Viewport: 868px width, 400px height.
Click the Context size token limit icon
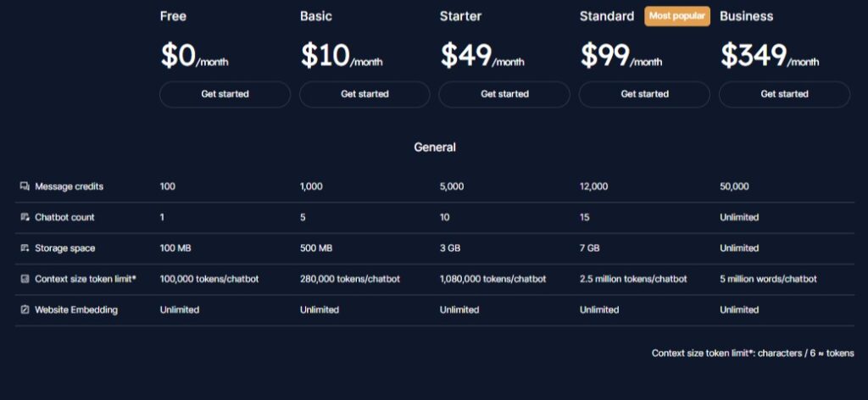point(25,279)
